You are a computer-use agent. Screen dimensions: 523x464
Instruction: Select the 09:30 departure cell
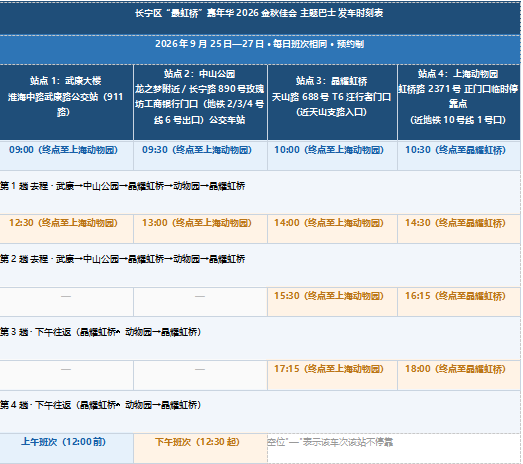point(200,155)
